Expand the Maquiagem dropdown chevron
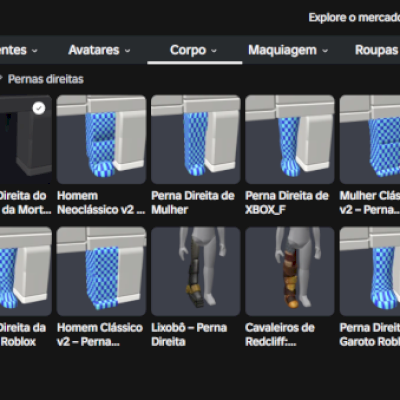Viewport: 400px width, 400px height. tap(325, 51)
